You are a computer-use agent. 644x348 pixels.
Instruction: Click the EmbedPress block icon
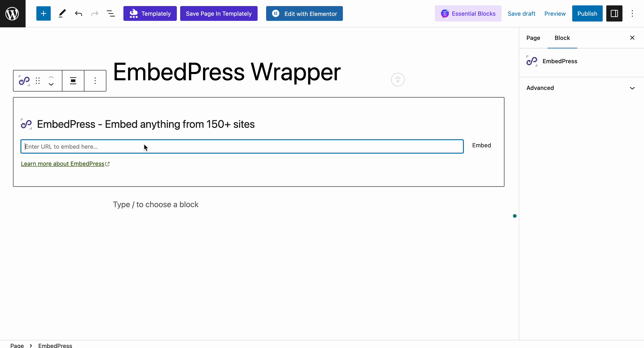pyautogui.click(x=24, y=80)
